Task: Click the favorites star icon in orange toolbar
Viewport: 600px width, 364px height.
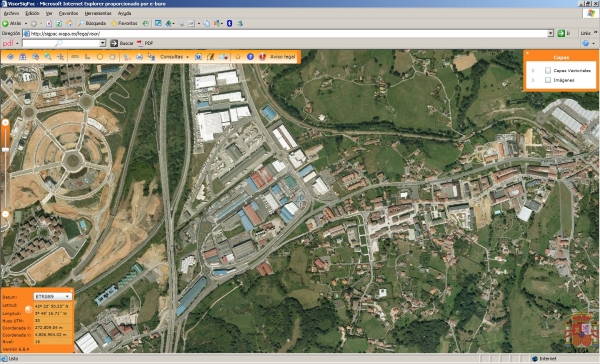Action: 238,57
